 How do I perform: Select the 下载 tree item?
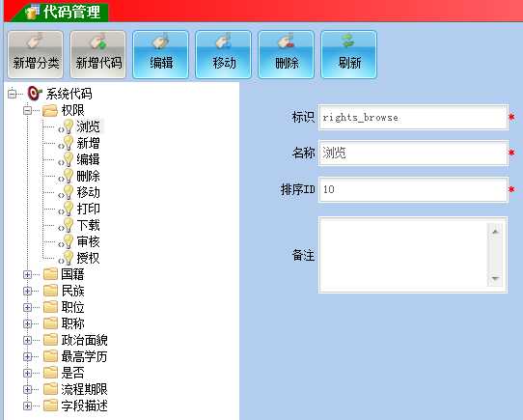89,225
